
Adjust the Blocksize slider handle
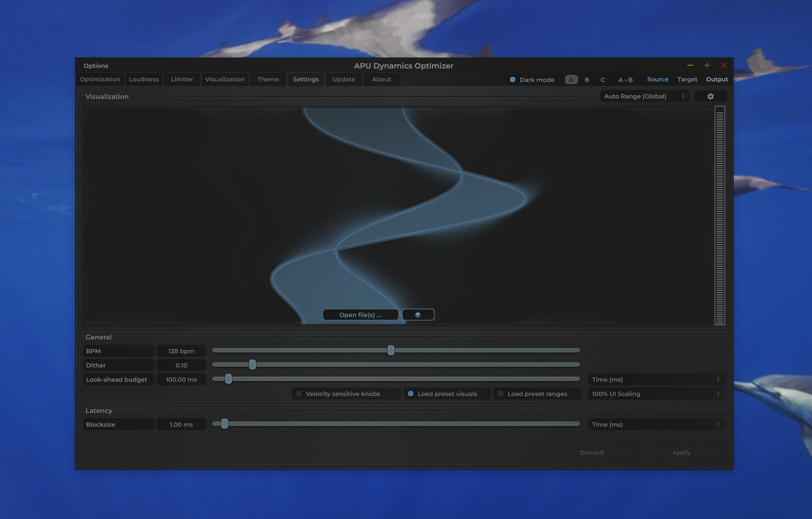coord(225,424)
